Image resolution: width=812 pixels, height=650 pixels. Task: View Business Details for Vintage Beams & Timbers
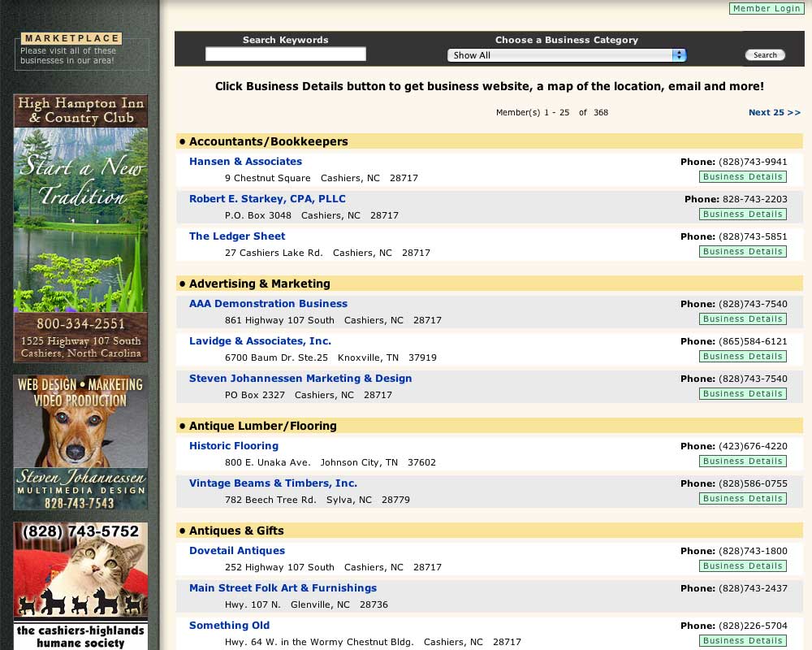coord(743,498)
